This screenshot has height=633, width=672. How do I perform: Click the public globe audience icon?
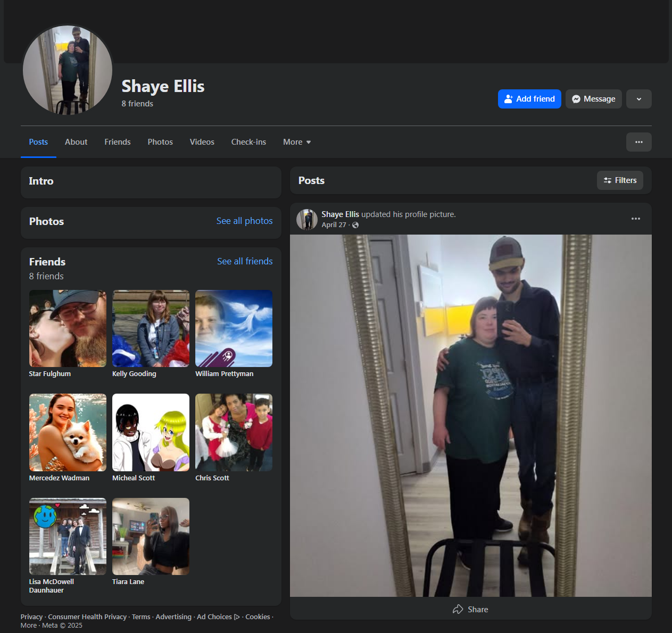[355, 225]
